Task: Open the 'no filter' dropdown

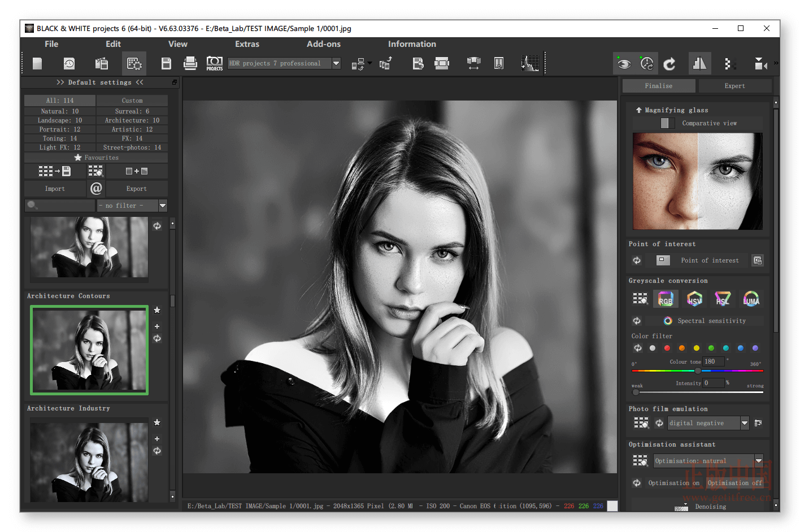Action: pyautogui.click(x=132, y=206)
